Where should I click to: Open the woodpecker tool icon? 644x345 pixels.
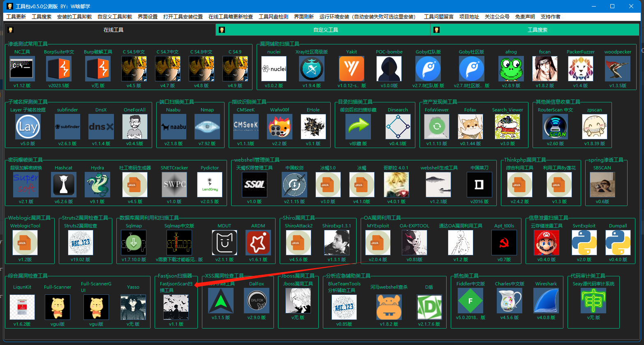click(618, 69)
